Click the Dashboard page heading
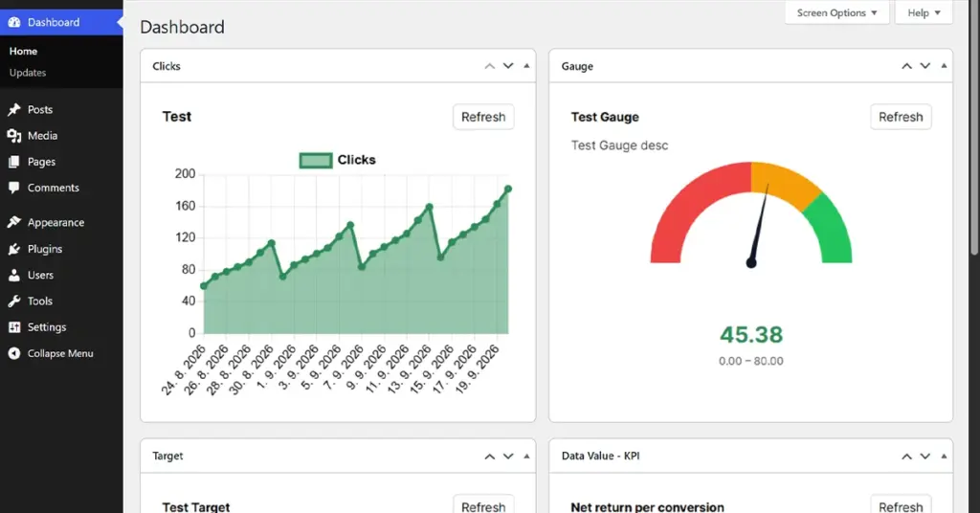The height and width of the screenshot is (513, 980). (182, 27)
